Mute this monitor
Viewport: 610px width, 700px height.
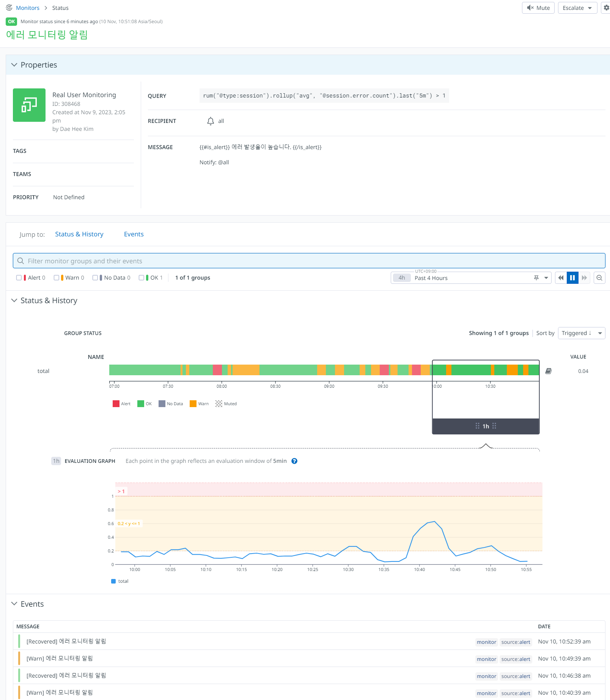click(538, 8)
